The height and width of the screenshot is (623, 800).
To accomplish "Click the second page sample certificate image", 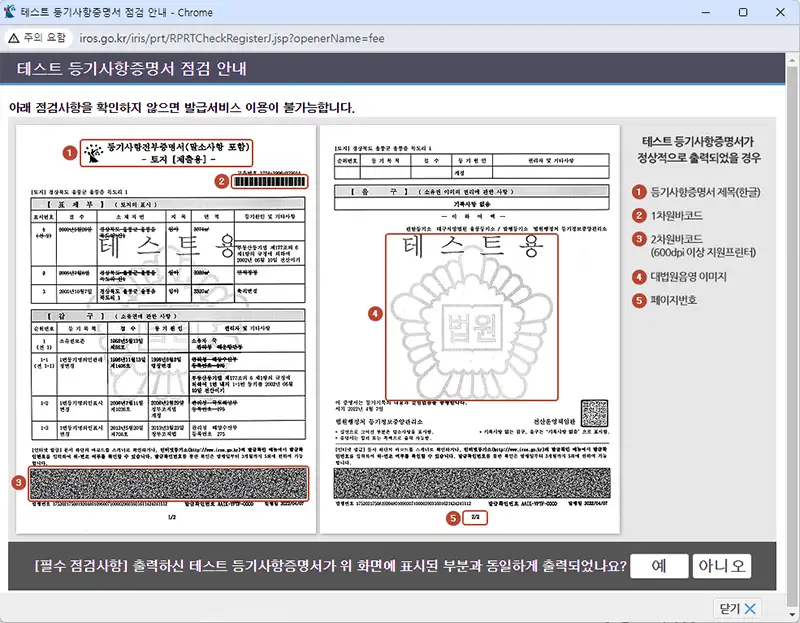I will (x=470, y=329).
